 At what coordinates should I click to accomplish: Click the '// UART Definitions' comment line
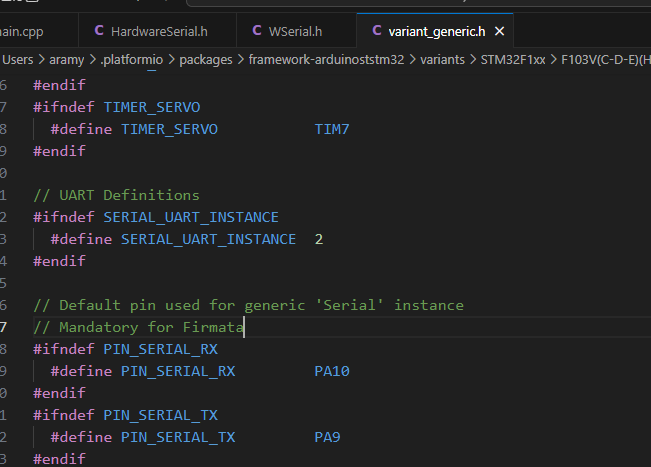point(116,195)
